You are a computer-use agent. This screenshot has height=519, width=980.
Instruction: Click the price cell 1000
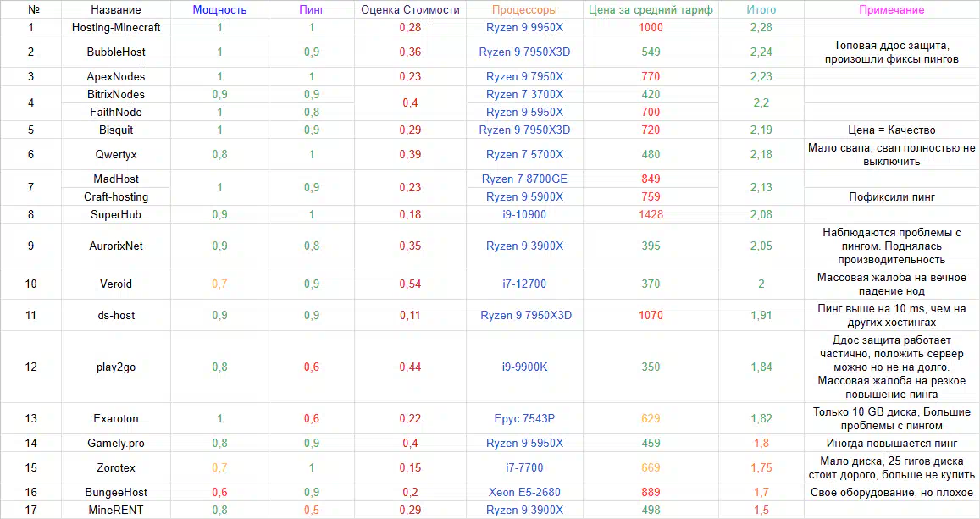pyautogui.click(x=651, y=27)
